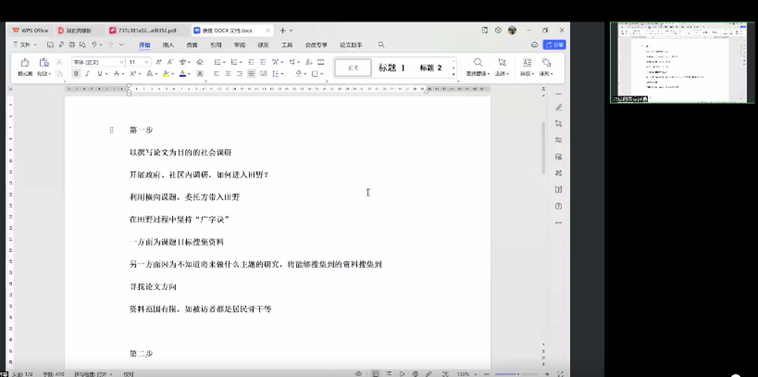Toggle bold formatting button
The width and height of the screenshot is (758, 377).
pos(76,74)
